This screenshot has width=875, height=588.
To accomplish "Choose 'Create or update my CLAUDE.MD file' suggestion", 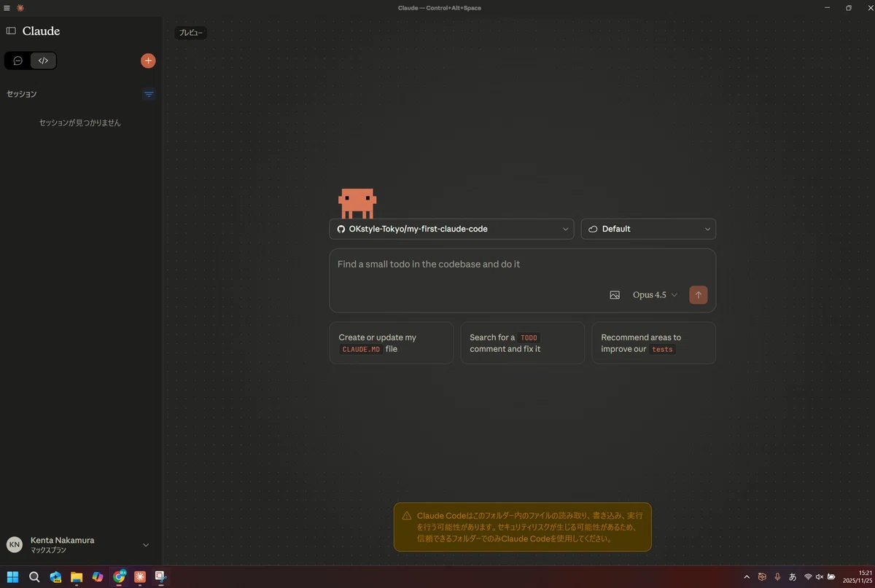I will 392,343.
